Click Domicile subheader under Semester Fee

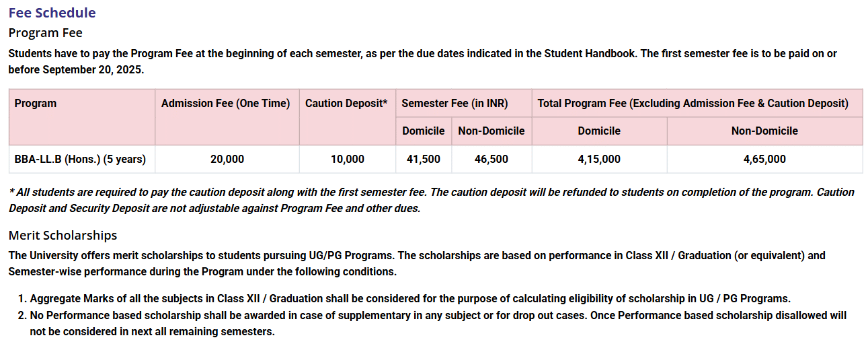(423, 131)
